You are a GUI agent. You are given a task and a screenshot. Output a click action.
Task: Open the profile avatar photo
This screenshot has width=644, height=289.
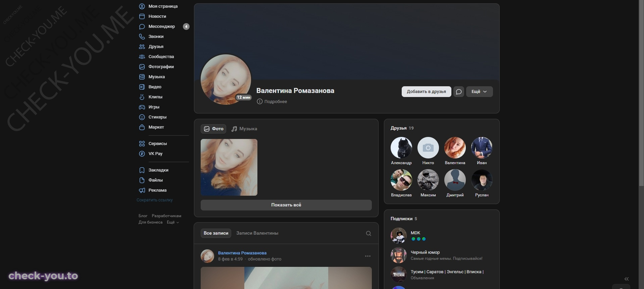[226, 80]
